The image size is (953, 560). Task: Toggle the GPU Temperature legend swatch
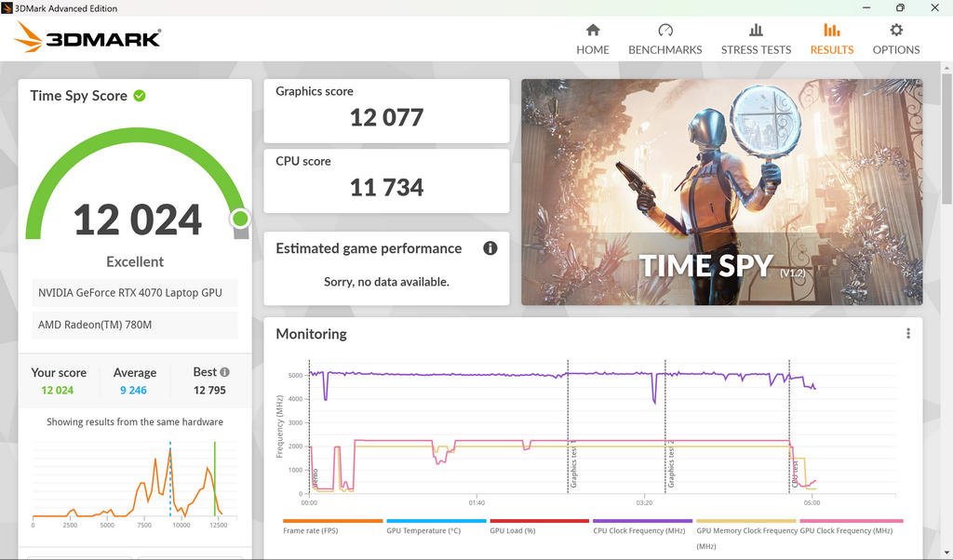tap(436, 521)
